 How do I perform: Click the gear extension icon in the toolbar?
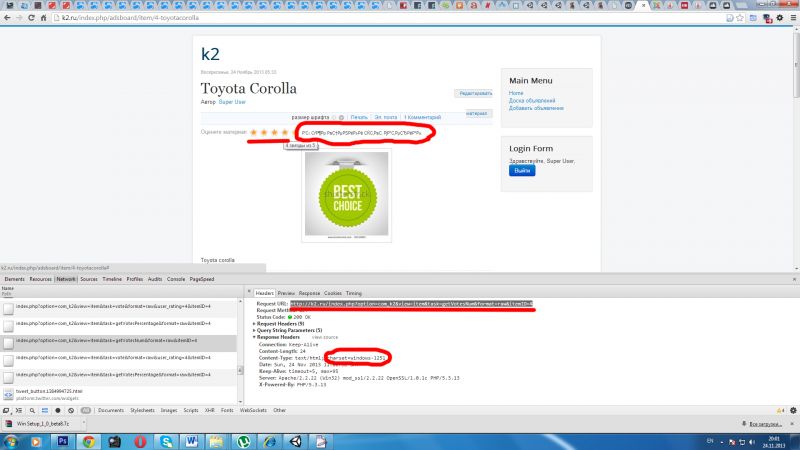click(780, 18)
